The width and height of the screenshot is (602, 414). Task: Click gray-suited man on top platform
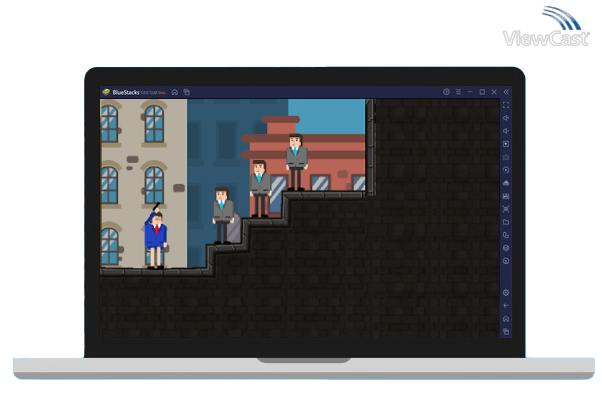(x=296, y=162)
